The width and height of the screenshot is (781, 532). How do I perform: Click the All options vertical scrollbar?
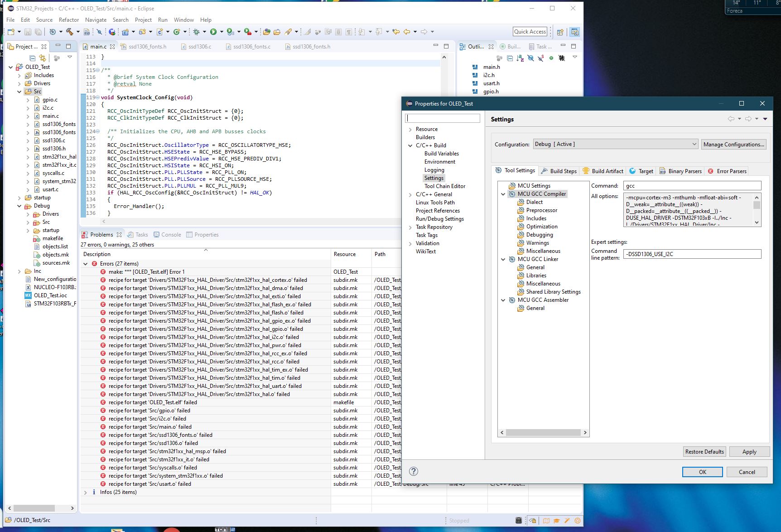click(x=757, y=210)
